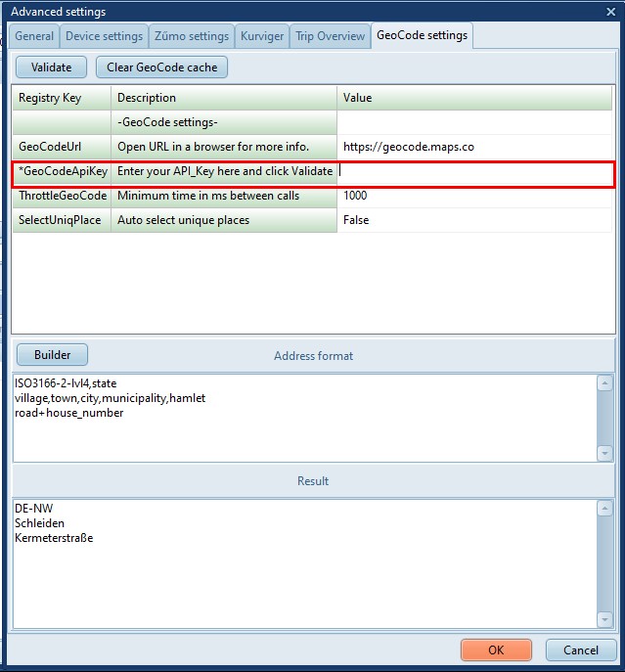Click the SelectUniqPlace False value
625x672 pixels.
[x=474, y=220]
